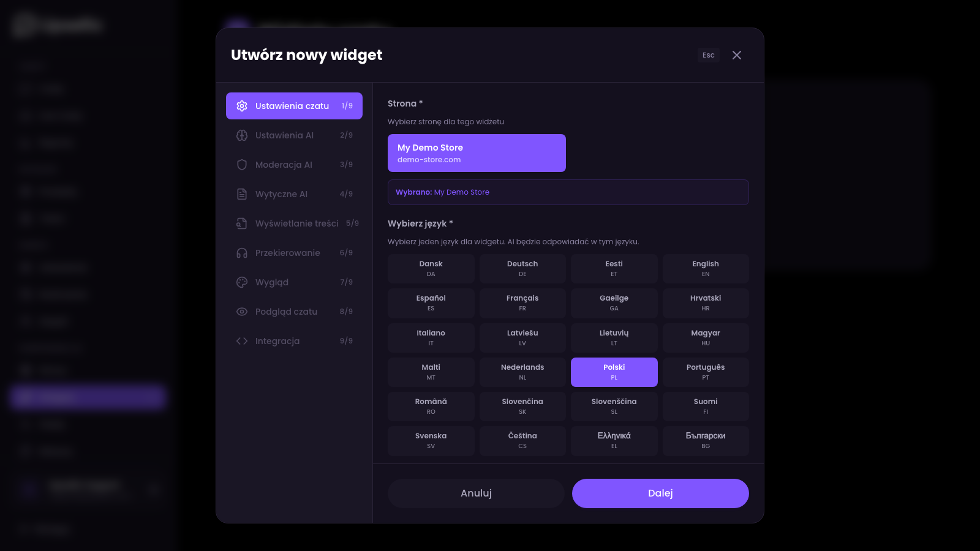Screen dimensions: 980x551
Task: Close the dialog with the X icon
Action: click(737, 55)
